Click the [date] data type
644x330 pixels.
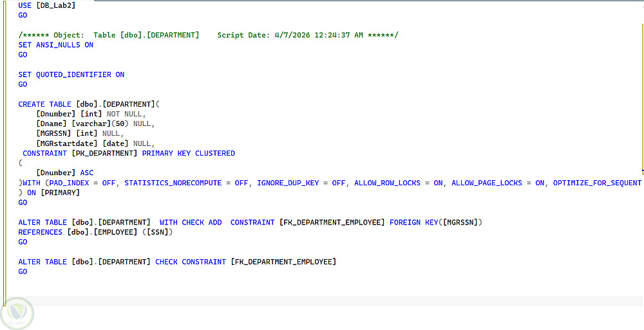[x=115, y=143]
